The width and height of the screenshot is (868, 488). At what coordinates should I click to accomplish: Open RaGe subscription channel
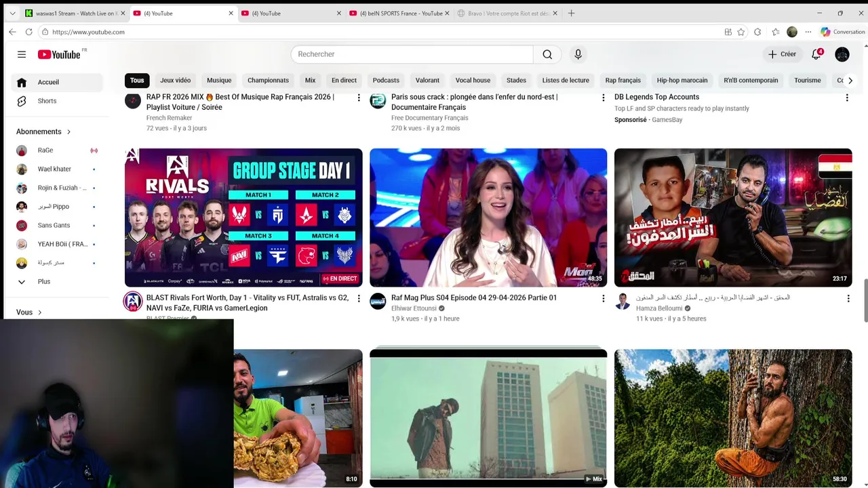click(57, 150)
